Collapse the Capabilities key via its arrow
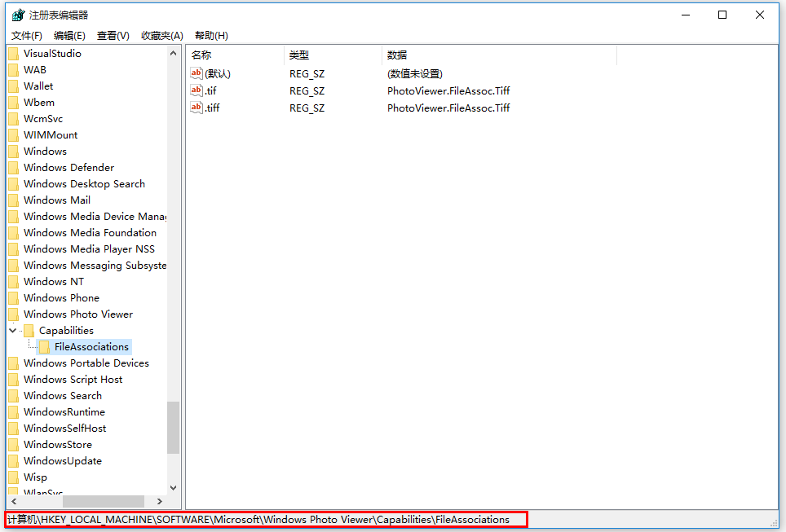The image size is (786, 532). click(x=13, y=330)
